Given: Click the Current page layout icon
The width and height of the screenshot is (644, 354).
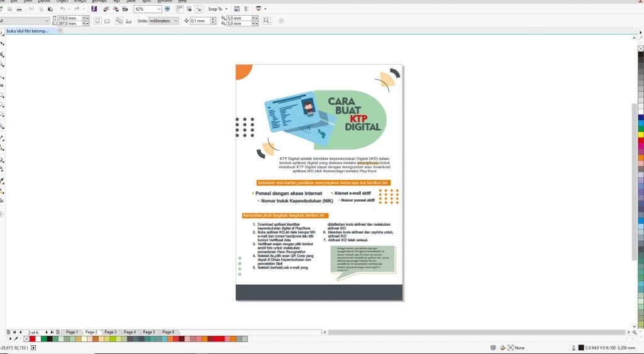Looking at the screenshot, I should click(x=128, y=21).
